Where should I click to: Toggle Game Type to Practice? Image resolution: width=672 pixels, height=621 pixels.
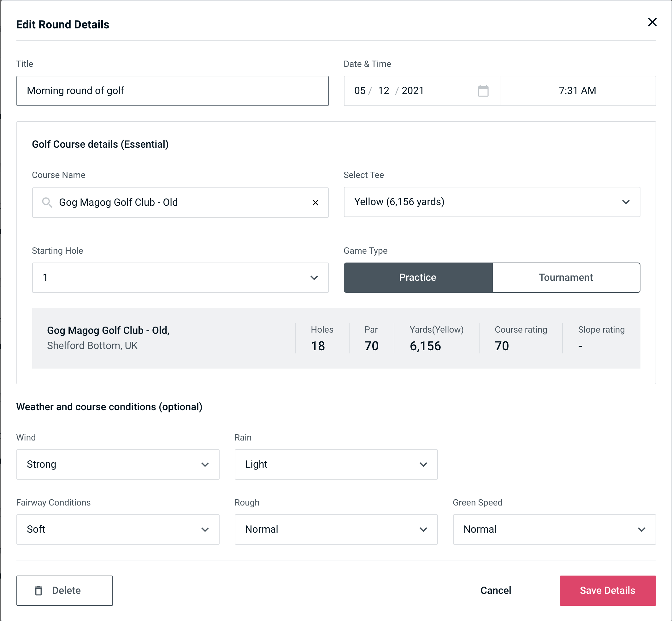417,277
